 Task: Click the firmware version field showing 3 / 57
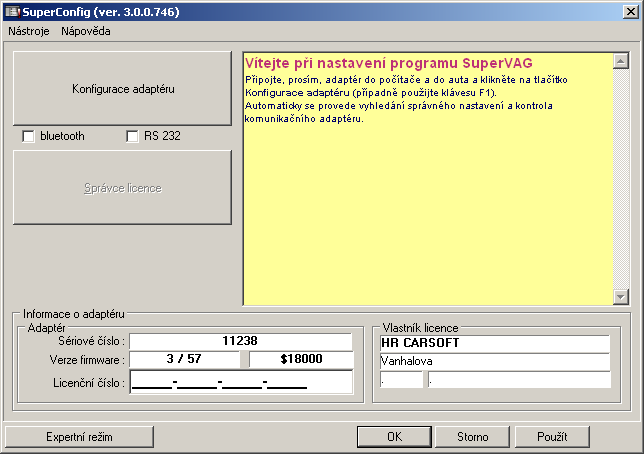184,359
